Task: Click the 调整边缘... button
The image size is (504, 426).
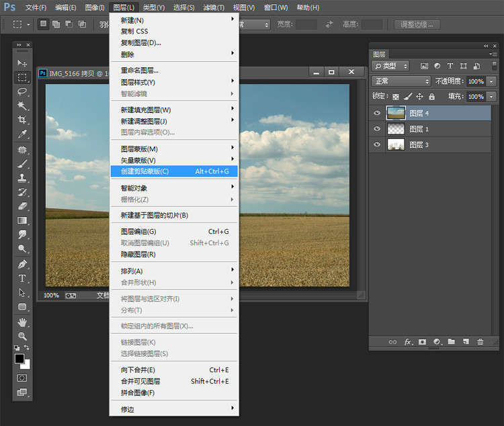Action: click(416, 25)
